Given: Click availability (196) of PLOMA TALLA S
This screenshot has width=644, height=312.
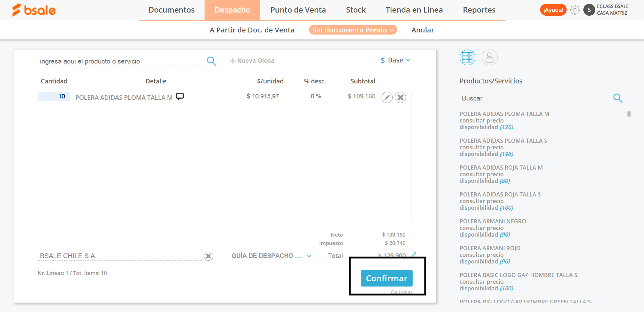Looking at the screenshot, I should [506, 154].
